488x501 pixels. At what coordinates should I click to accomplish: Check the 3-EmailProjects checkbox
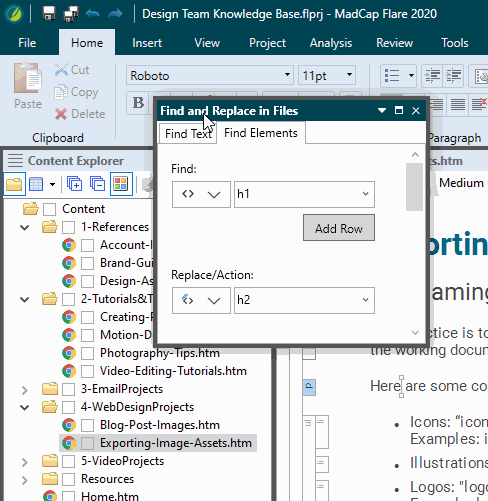(68, 389)
